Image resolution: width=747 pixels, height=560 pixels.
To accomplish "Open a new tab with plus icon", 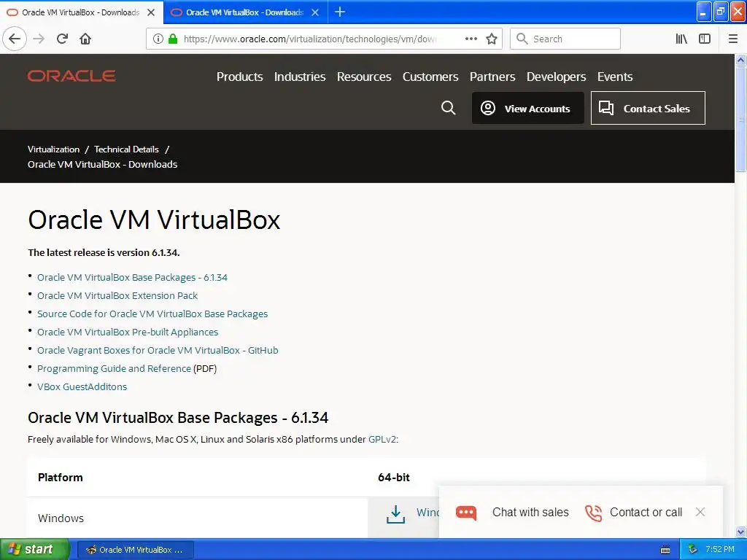I will point(340,12).
